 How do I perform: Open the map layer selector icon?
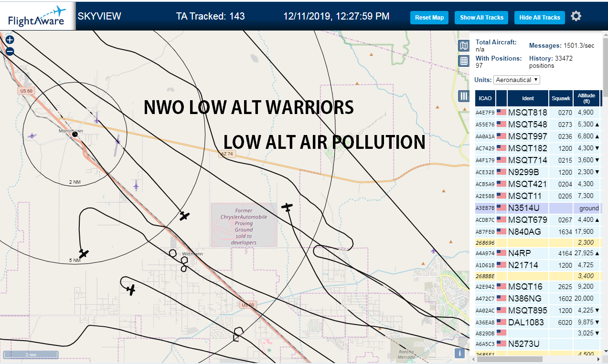point(464,46)
